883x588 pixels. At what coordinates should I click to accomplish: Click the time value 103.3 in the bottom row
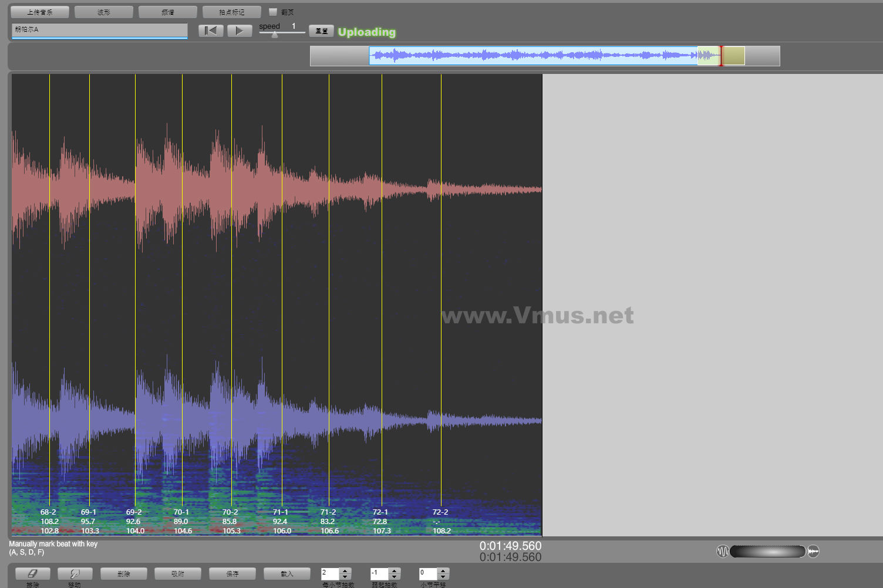click(x=90, y=530)
